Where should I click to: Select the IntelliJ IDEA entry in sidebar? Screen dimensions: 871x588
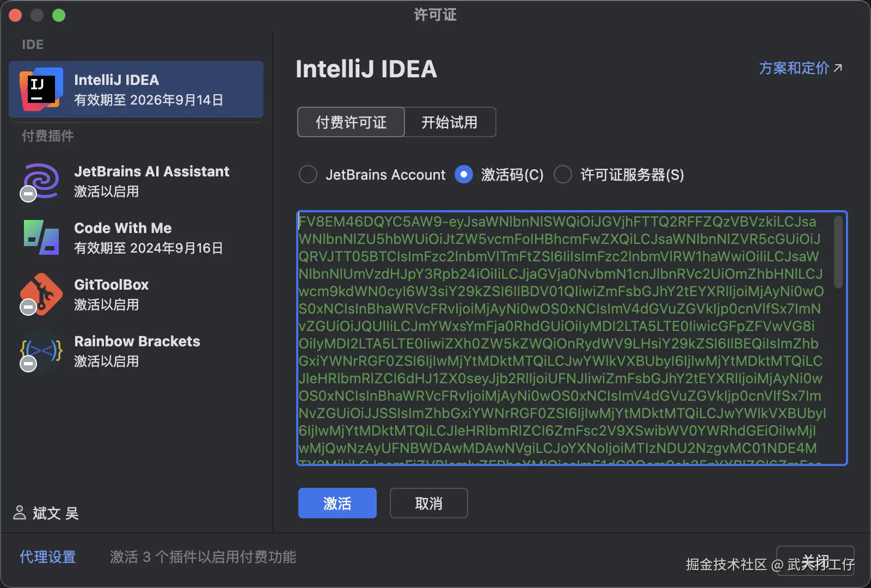click(136, 89)
